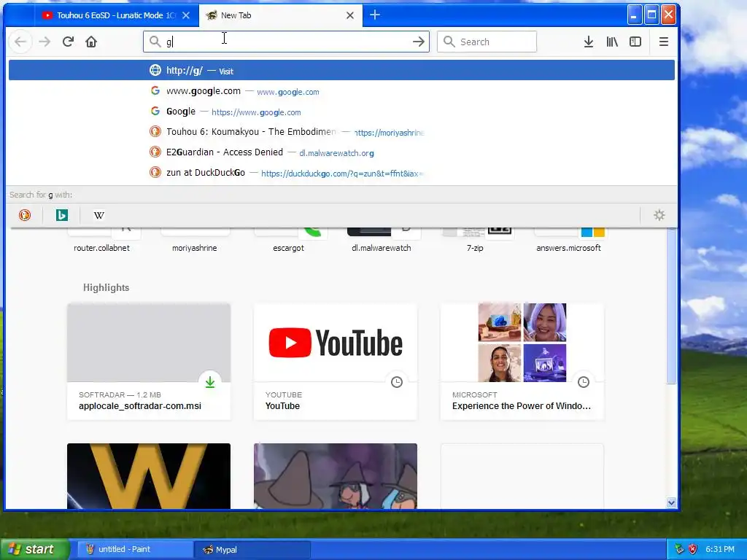Open search settings gear icon

coord(659,215)
